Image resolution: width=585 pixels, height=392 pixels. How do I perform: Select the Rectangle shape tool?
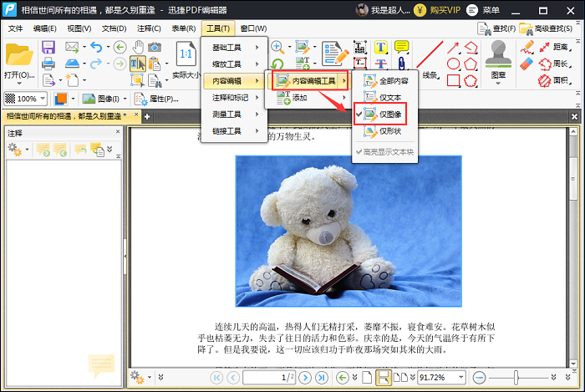pos(453,80)
